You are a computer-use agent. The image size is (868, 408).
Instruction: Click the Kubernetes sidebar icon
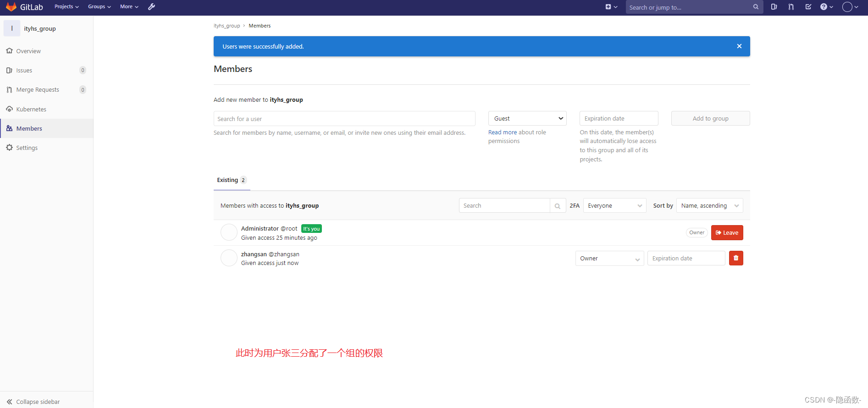point(9,109)
